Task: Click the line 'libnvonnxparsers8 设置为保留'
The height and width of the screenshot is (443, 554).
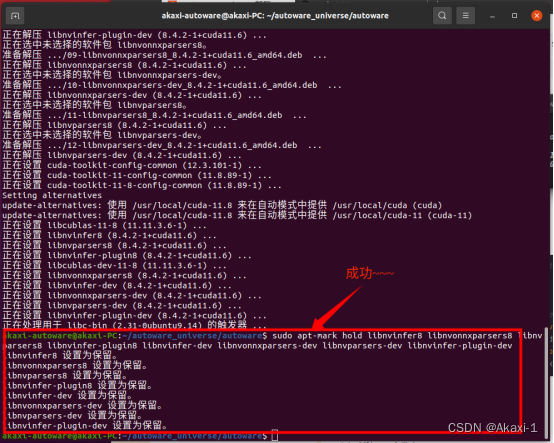Action: point(75,365)
